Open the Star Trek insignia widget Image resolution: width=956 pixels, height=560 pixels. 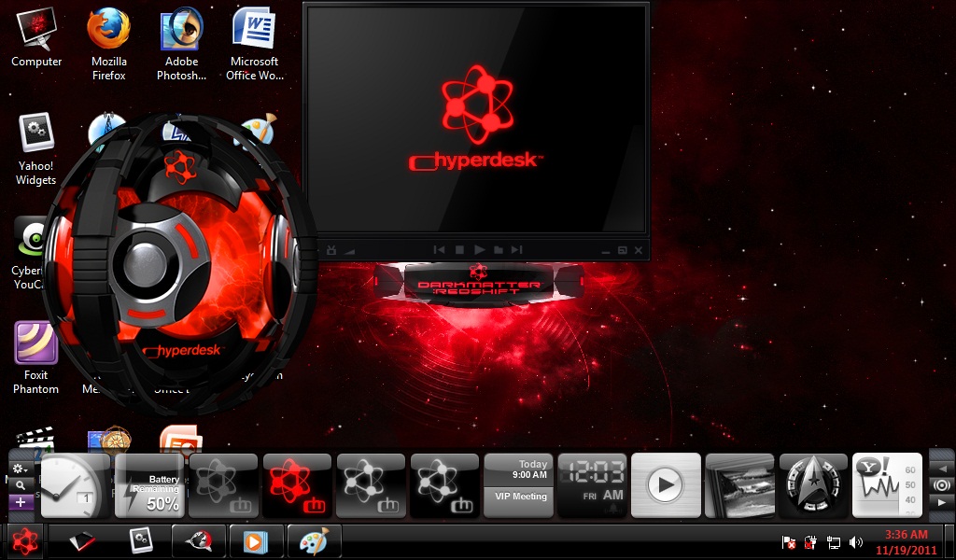click(x=813, y=485)
